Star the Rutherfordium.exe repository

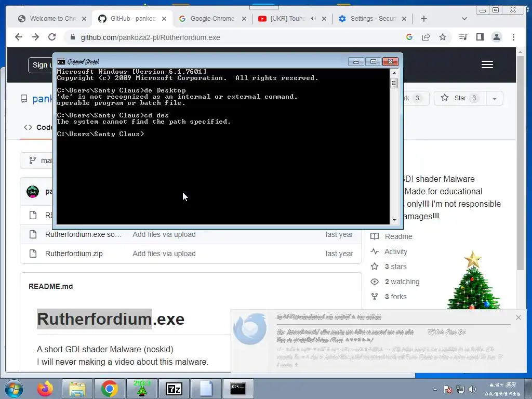460,98
